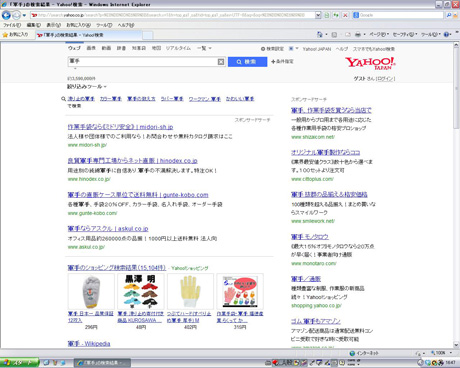Click the 条件指定 advanced search link
Screen dimensions: 460x368
(282, 62)
